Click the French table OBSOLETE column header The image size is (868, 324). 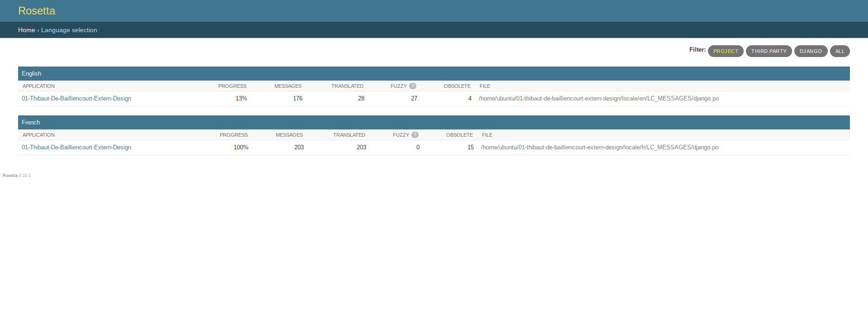[459, 135]
